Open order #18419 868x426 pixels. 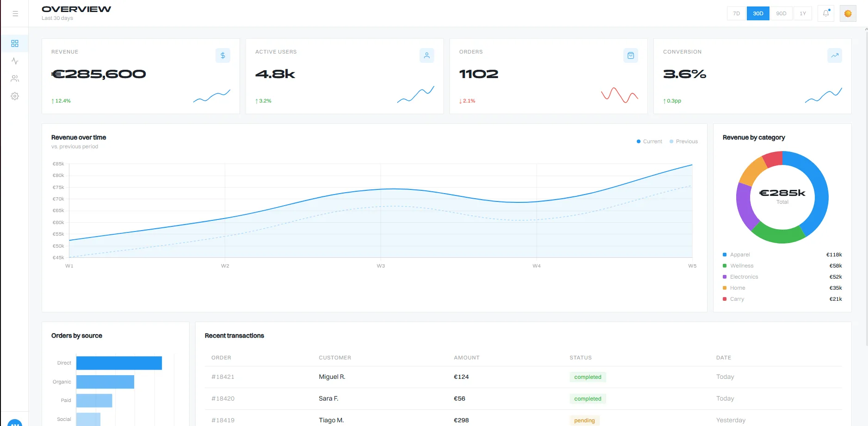click(x=223, y=420)
